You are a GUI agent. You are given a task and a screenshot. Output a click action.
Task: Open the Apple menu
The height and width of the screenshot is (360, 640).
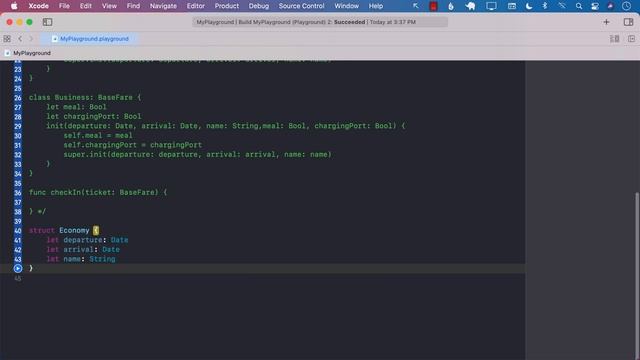click(14, 6)
